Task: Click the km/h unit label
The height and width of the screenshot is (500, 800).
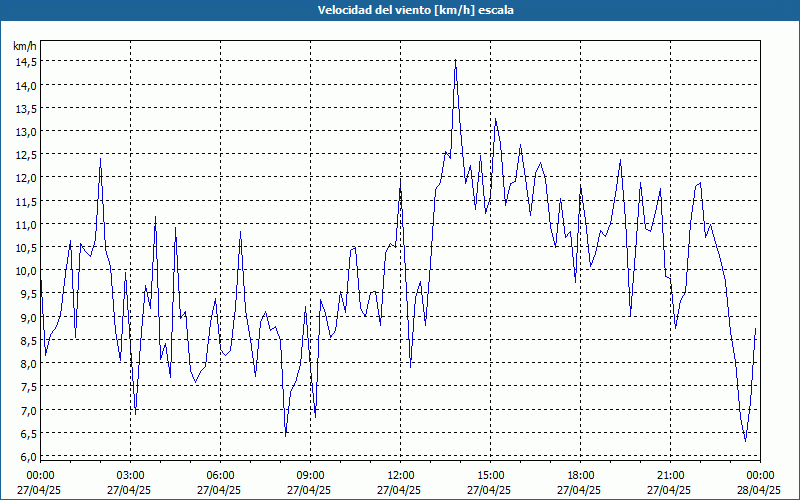Action: [x=25, y=46]
